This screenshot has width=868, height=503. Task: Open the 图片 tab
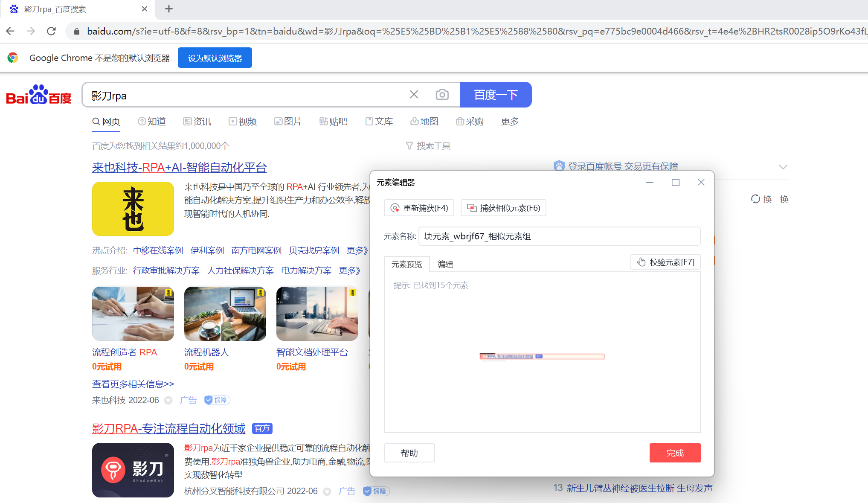[x=288, y=122]
